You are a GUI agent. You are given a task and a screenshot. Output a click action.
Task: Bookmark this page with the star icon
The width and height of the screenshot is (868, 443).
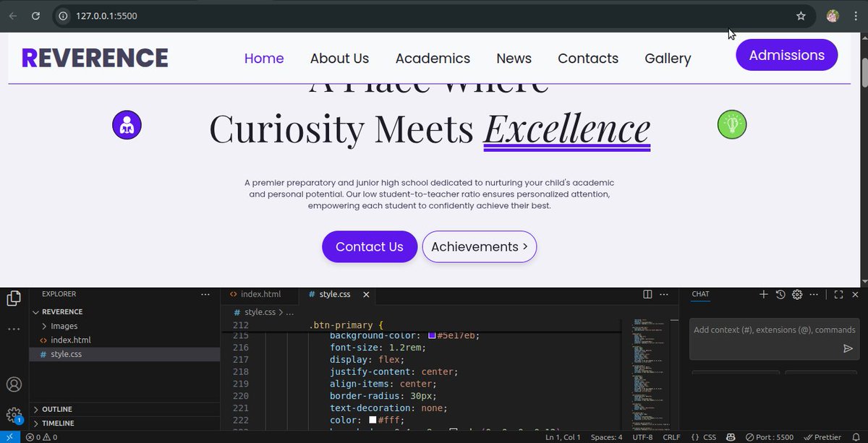801,16
